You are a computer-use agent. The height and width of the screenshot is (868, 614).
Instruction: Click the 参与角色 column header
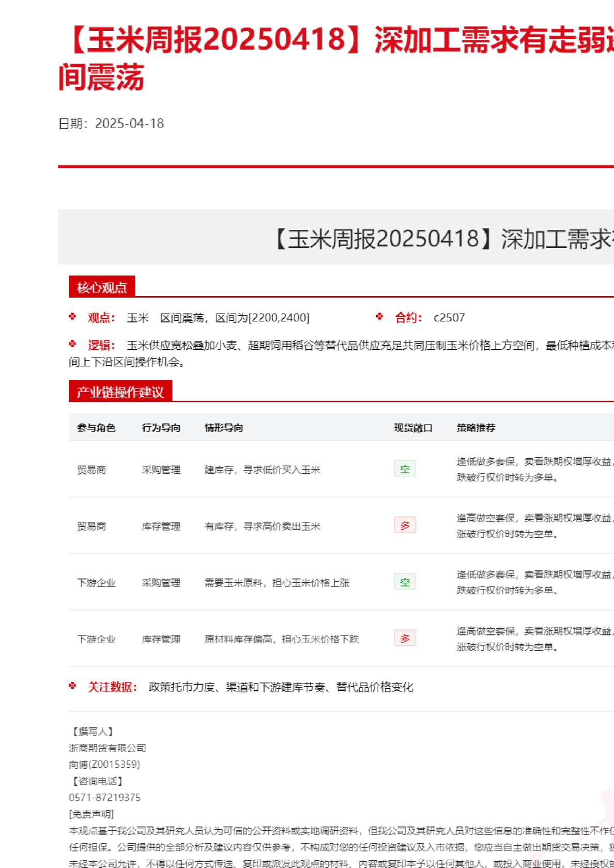pyautogui.click(x=96, y=428)
